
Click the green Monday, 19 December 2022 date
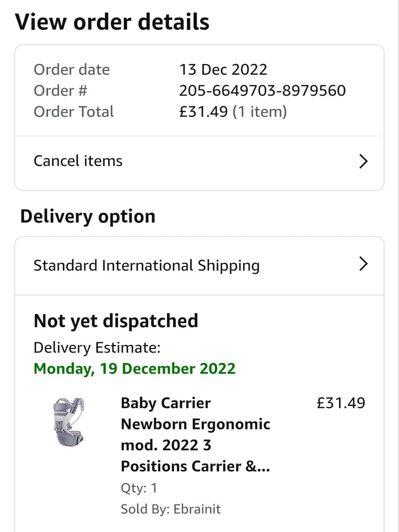tap(135, 368)
